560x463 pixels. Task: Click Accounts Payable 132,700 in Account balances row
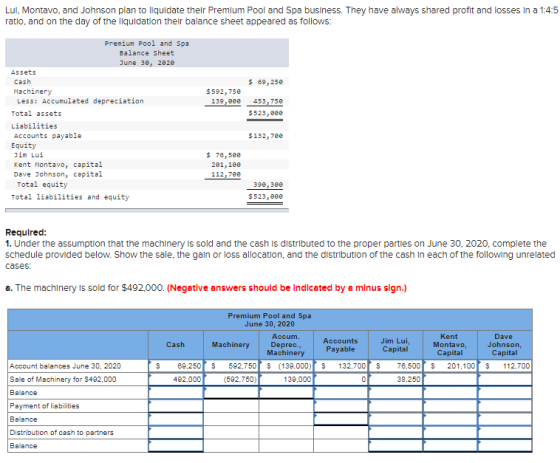(341, 366)
